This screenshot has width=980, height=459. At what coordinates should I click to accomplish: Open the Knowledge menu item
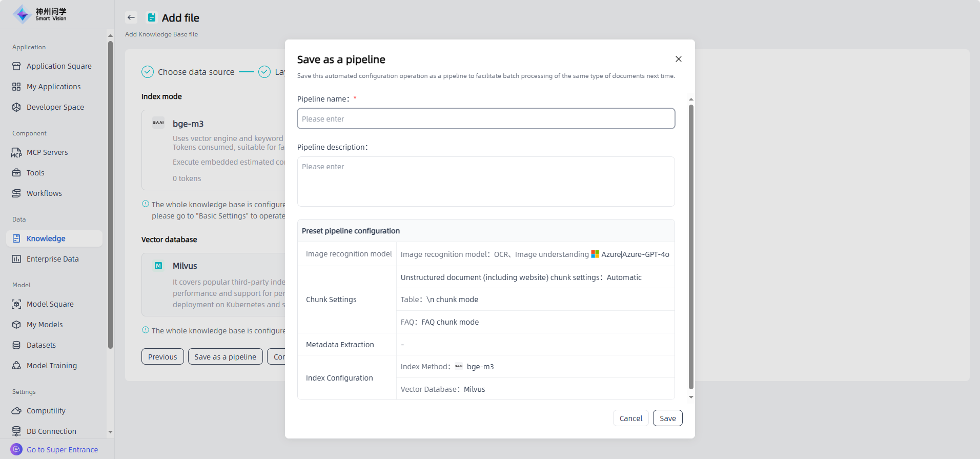pos(46,238)
